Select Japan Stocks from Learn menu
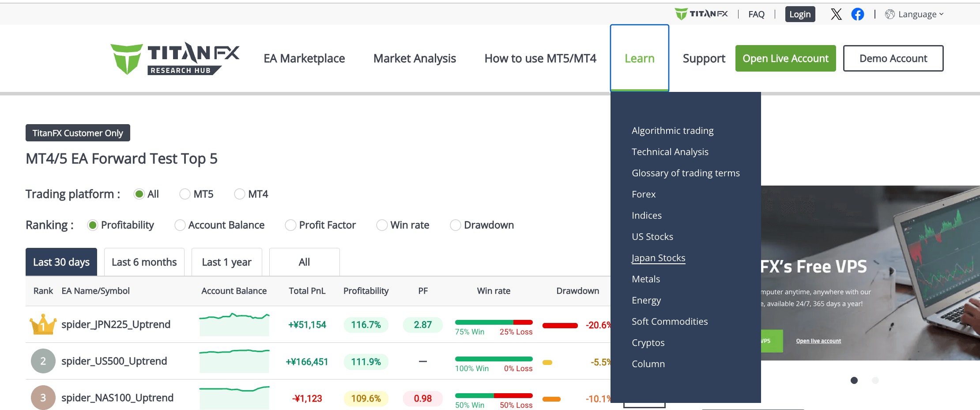This screenshot has height=410, width=980. coord(658,258)
